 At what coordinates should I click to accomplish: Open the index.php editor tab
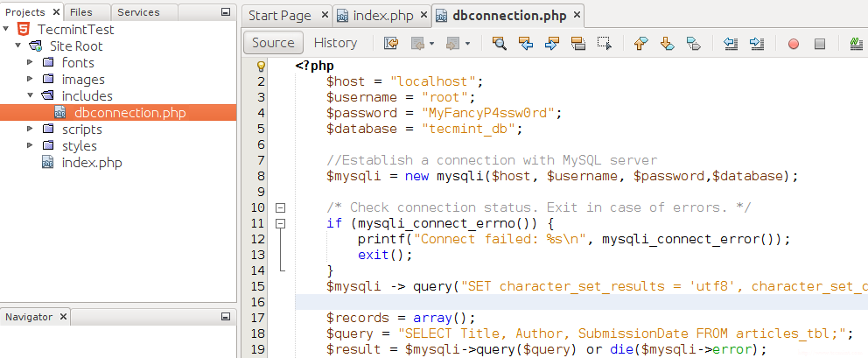point(377,16)
